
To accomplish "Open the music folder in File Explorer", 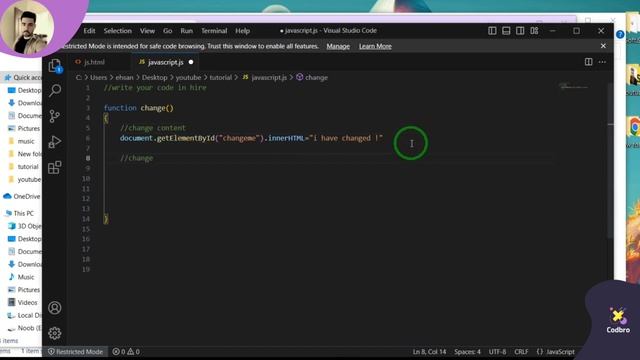I will tap(21, 141).
